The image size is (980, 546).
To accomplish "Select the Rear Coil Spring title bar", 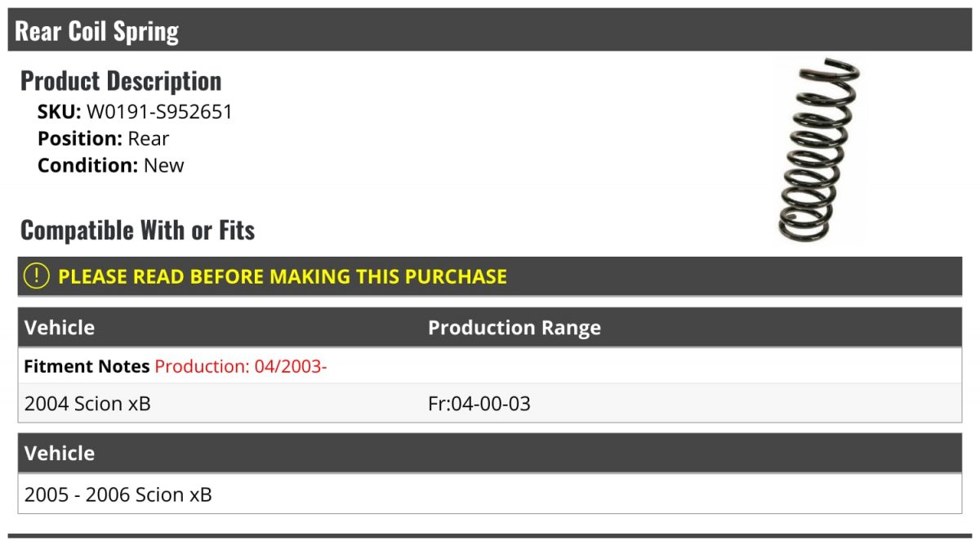I will tap(490, 30).
